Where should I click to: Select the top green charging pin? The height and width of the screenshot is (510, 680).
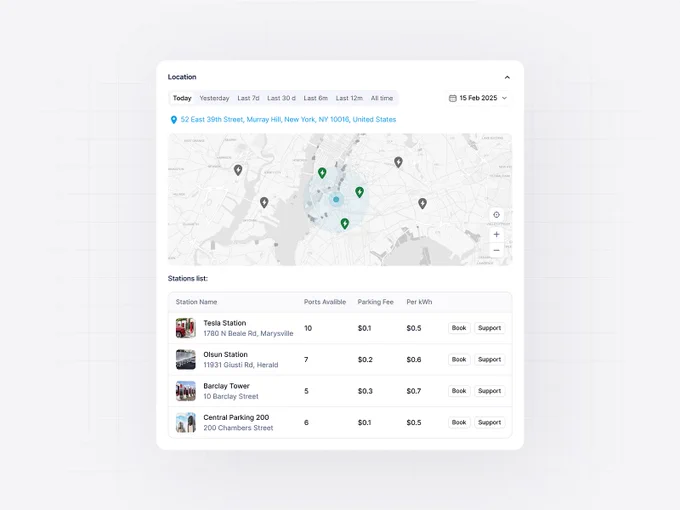pos(322,173)
